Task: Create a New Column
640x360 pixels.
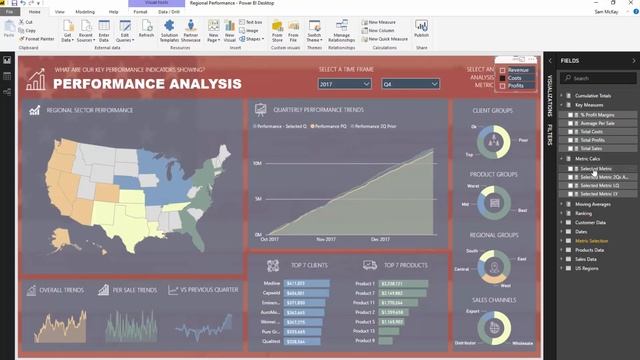Action: tap(378, 31)
